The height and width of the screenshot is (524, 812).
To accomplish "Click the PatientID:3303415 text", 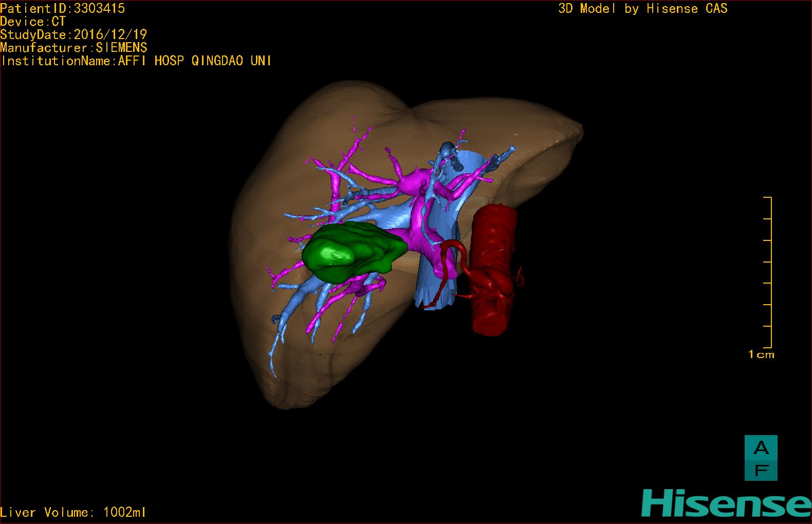I will tap(62, 8).
